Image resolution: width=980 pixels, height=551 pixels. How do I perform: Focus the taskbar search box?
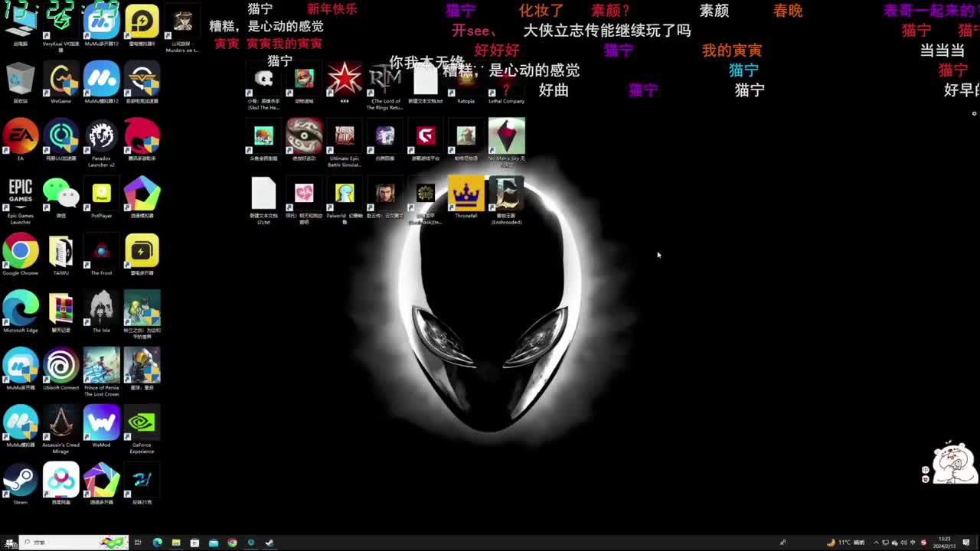pos(73,543)
